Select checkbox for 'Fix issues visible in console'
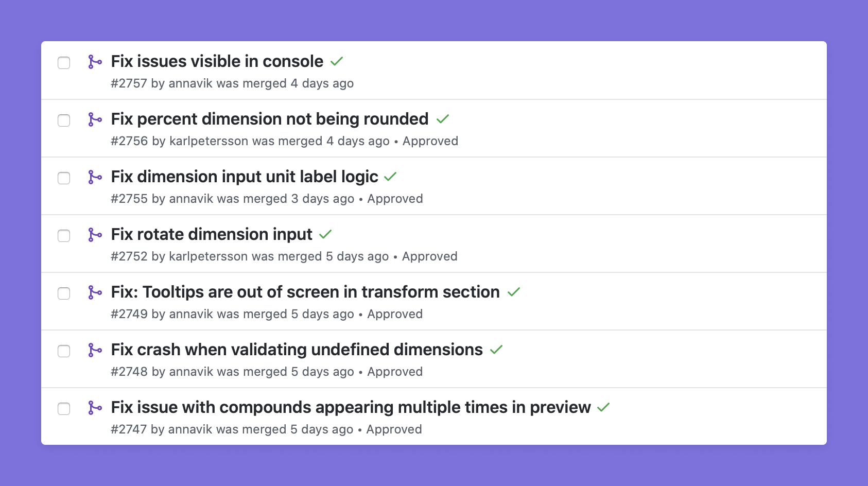Screen dimensions: 868x486 (64, 63)
